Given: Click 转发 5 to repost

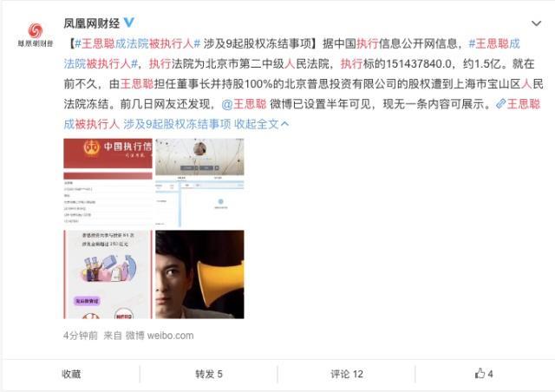Looking at the screenshot, I should pos(209,374).
